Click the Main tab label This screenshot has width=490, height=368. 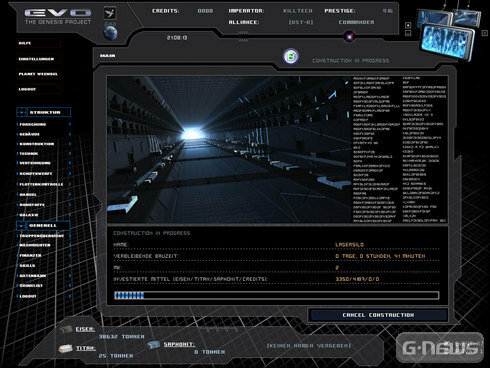108,56
